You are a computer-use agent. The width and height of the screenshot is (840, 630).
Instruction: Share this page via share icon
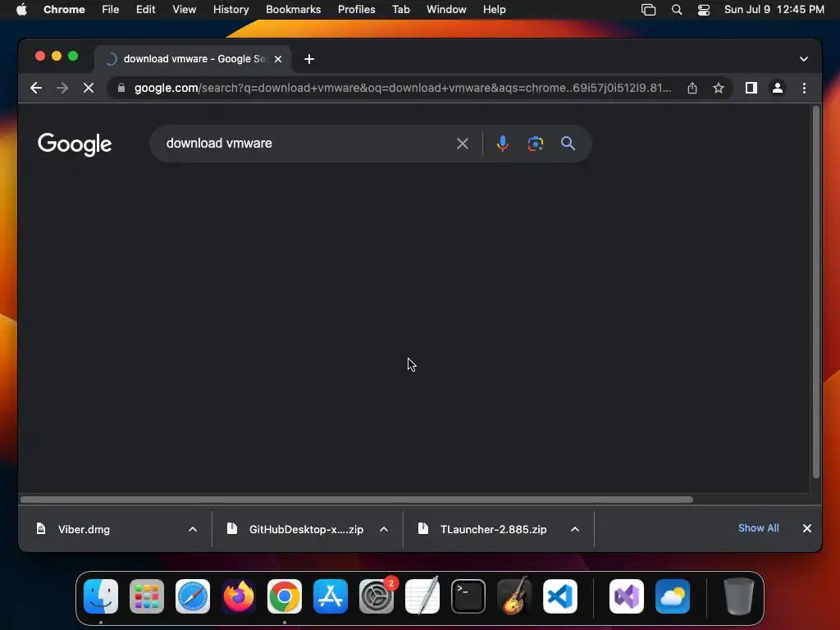pyautogui.click(x=692, y=88)
